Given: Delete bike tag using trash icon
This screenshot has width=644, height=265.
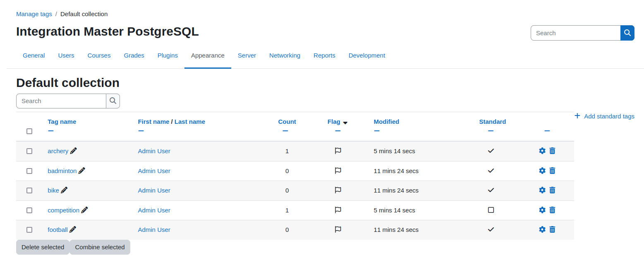Looking at the screenshot, I should [552, 190].
